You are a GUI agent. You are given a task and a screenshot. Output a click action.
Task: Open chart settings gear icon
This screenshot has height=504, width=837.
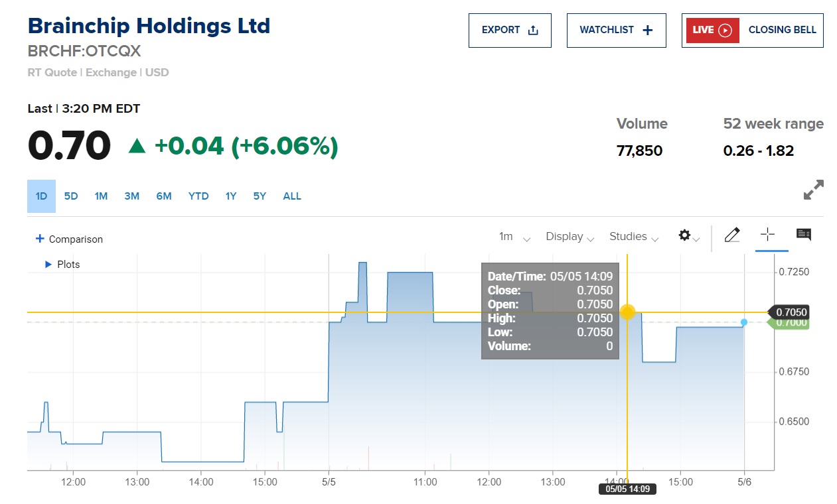[684, 235]
